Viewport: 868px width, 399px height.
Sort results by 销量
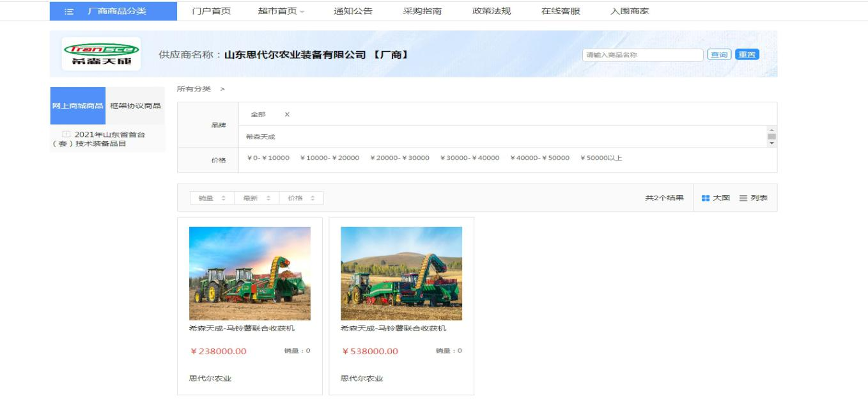212,198
